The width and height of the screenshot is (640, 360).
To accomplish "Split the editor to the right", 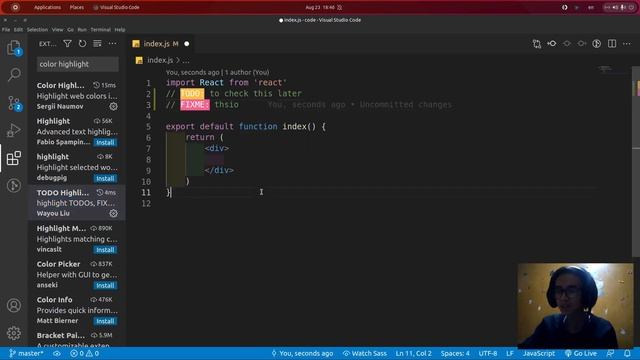I will 612,44.
